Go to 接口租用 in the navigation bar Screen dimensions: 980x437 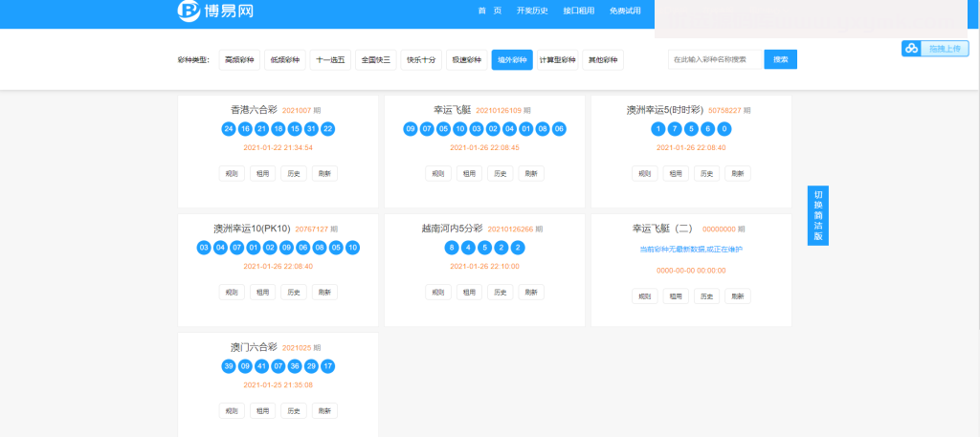(x=578, y=11)
